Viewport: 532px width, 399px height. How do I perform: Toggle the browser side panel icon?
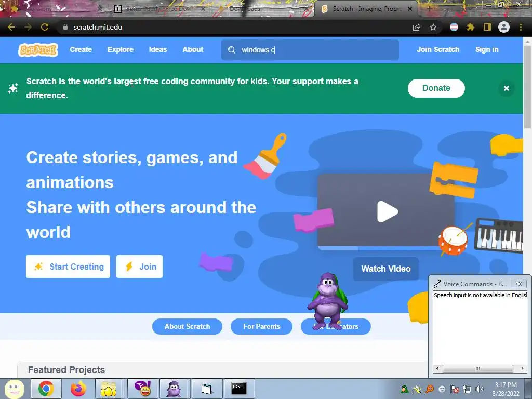pyautogui.click(x=487, y=27)
